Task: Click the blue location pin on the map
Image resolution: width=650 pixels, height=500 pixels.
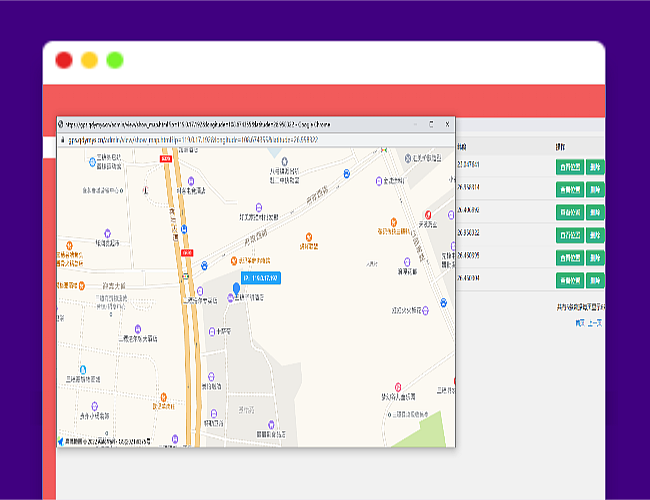Action: pyautogui.click(x=237, y=290)
